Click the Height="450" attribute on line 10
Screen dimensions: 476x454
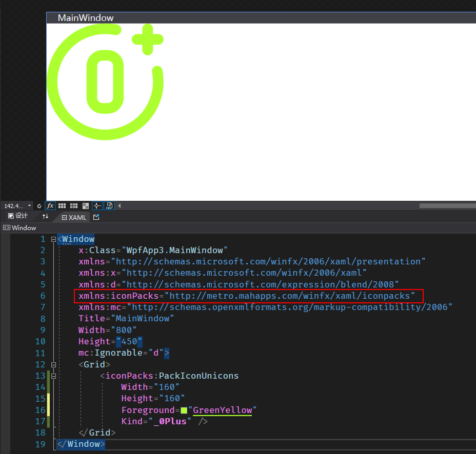110,341
